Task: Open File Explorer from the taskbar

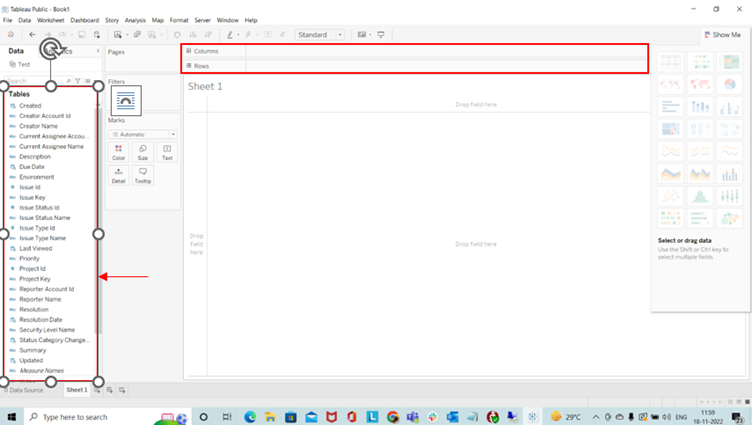Action: coord(270,417)
